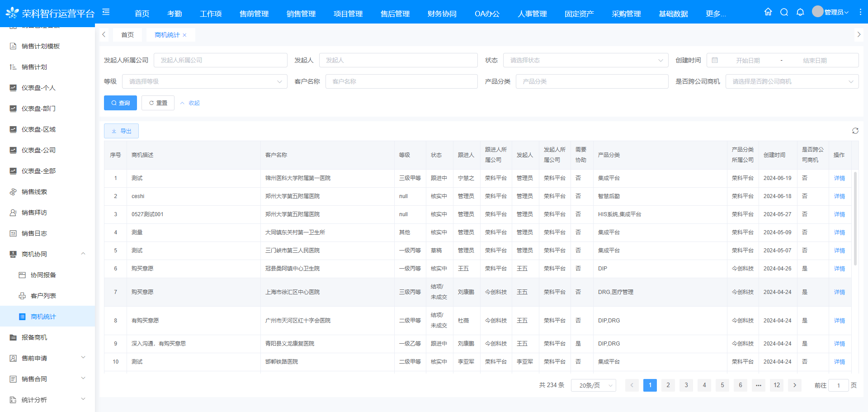Open the 等级 selection dropdown
868x412 pixels.
[204, 81]
